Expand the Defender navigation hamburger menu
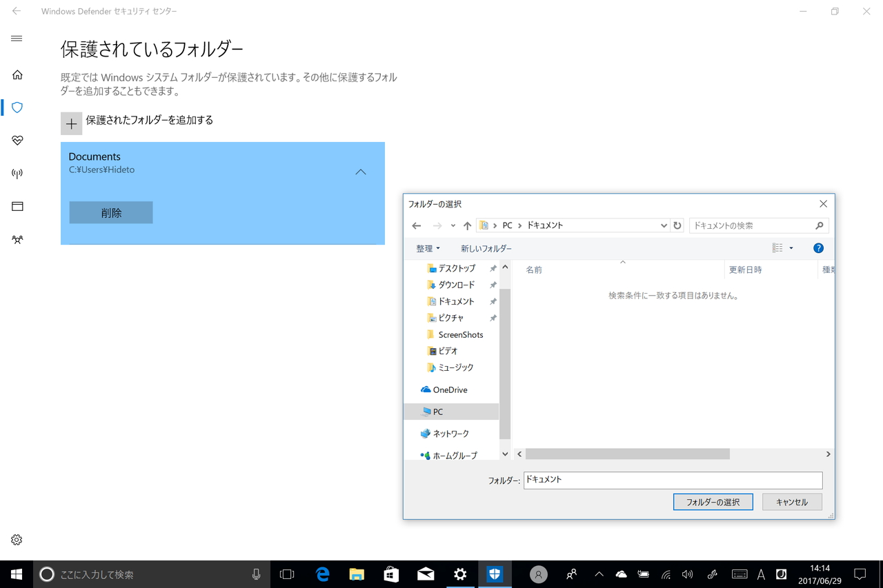Viewport: 883px width, 588px height. [x=16, y=39]
